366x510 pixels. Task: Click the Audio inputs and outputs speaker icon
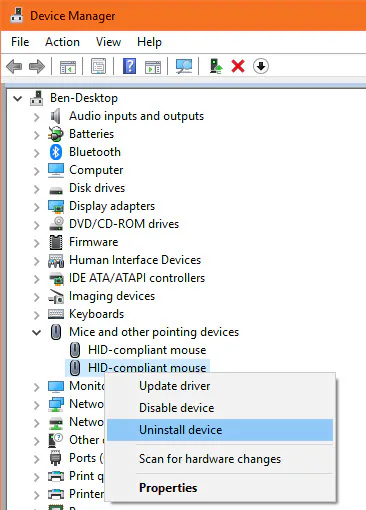(56, 116)
